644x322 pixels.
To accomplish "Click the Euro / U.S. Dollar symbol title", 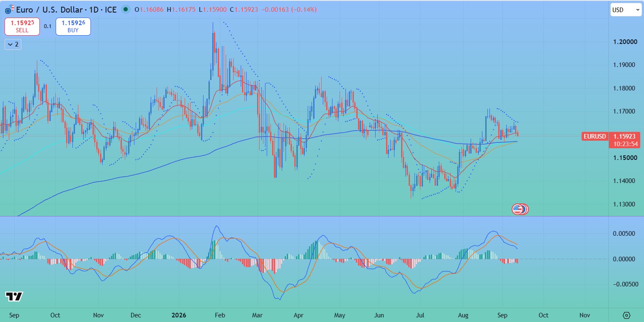I will pyautogui.click(x=49, y=9).
